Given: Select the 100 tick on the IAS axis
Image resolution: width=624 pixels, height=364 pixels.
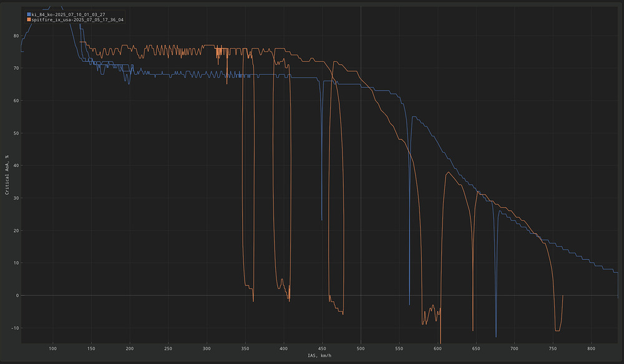Looking at the screenshot, I should pyautogui.click(x=52, y=348).
